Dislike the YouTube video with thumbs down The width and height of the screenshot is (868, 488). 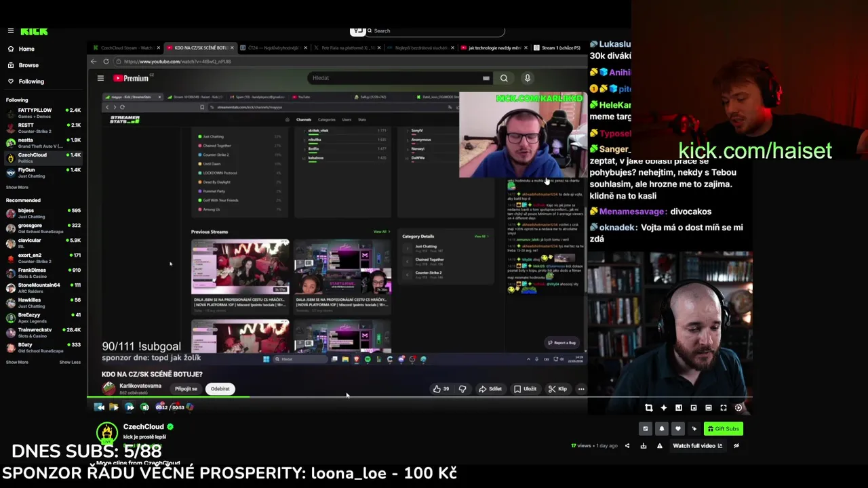coord(462,389)
